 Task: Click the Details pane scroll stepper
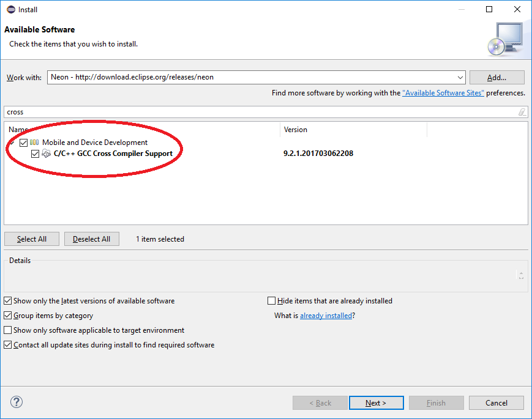521,275
